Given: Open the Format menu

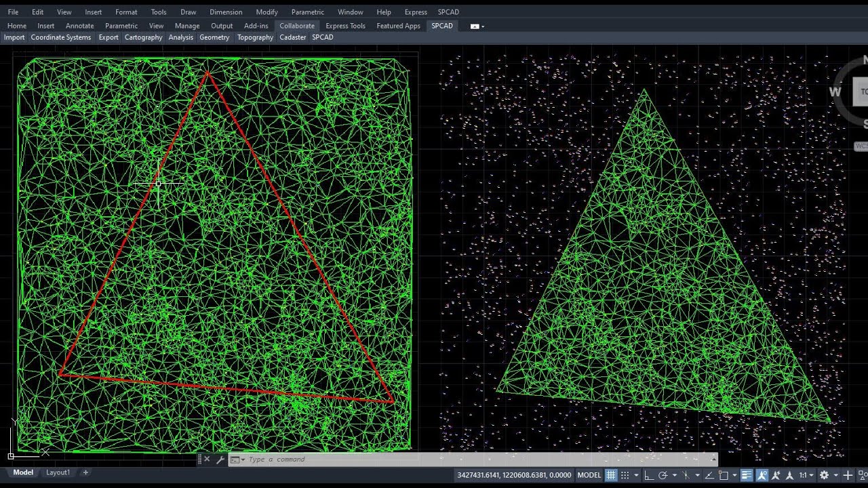Looking at the screenshot, I should pos(126,12).
